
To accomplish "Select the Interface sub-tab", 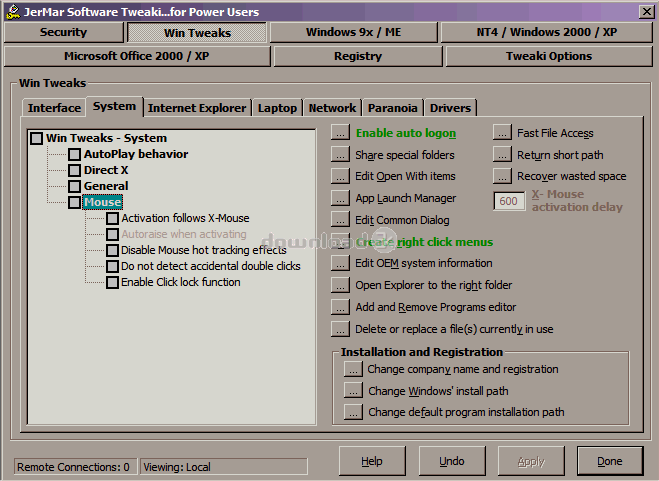I will tap(54, 108).
